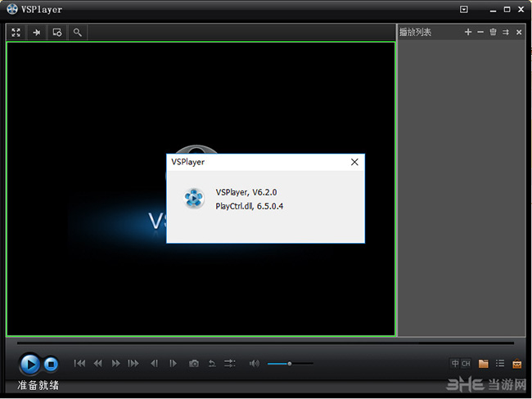Close the playlist panel

[519, 32]
